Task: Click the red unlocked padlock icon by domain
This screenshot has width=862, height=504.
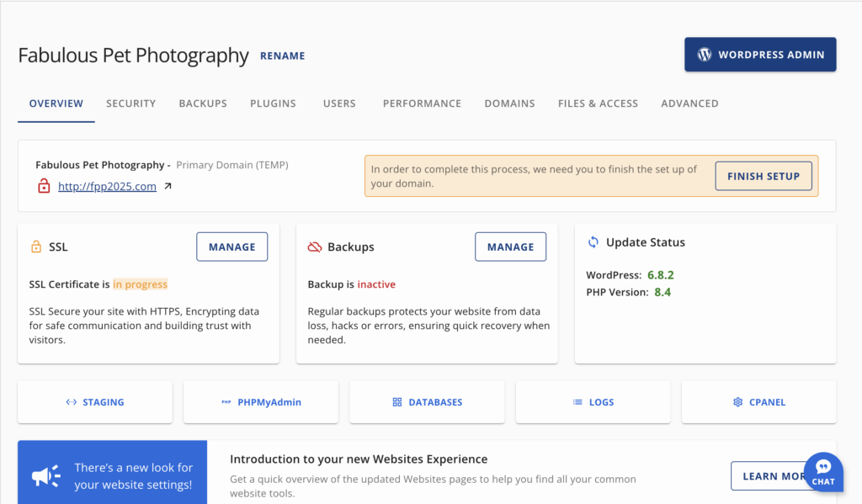Action: click(x=44, y=186)
